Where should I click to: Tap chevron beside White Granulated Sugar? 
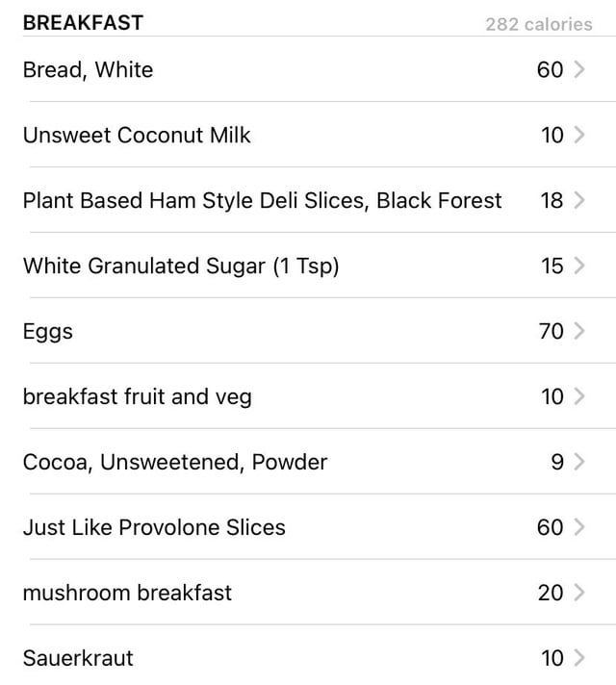(579, 266)
